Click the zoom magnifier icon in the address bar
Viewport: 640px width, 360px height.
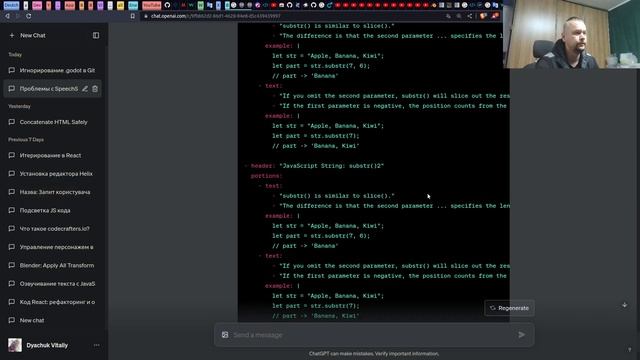(459, 16)
